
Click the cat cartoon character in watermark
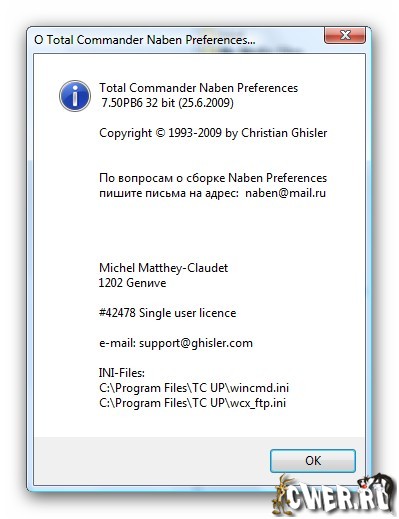tap(378, 494)
